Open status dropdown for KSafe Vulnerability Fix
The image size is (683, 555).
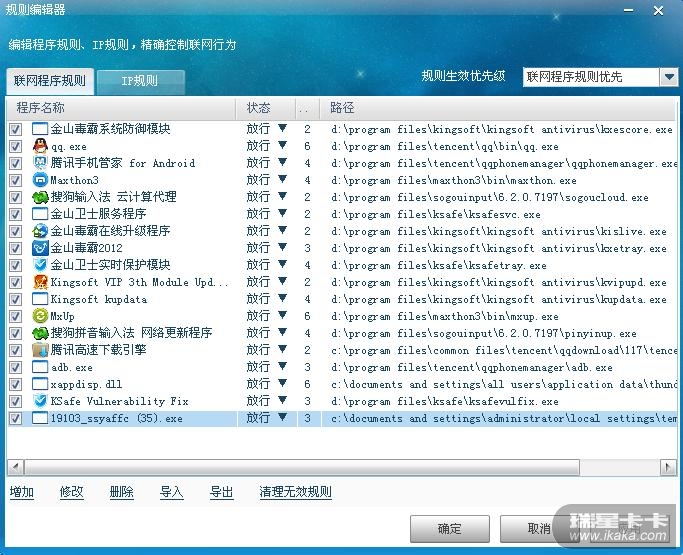pyautogui.click(x=282, y=400)
